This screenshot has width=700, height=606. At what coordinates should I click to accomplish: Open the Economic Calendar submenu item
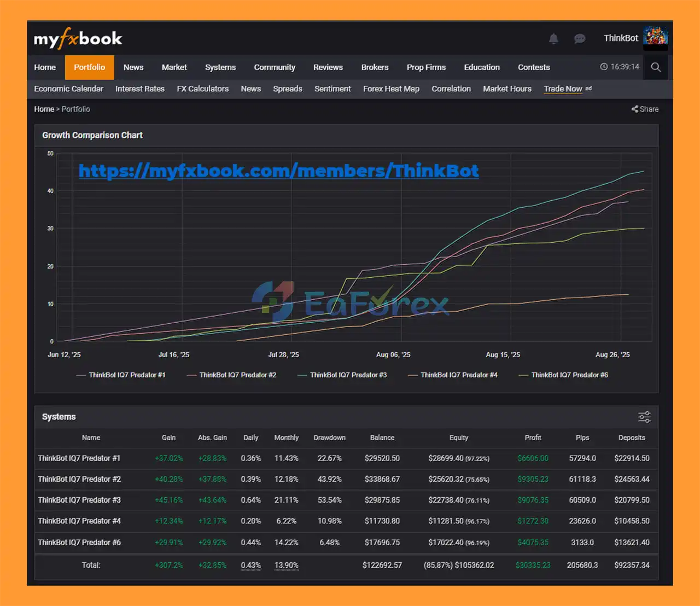tap(68, 89)
